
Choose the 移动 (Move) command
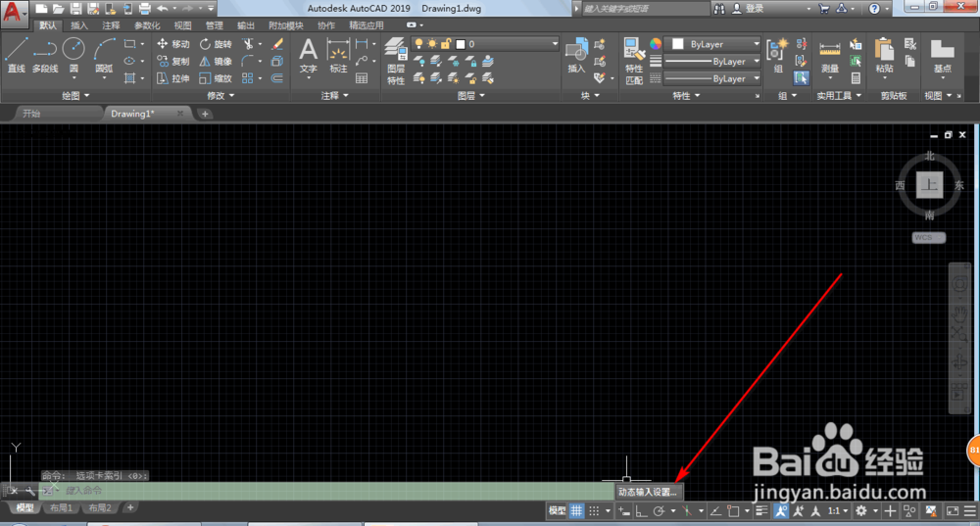(173, 44)
